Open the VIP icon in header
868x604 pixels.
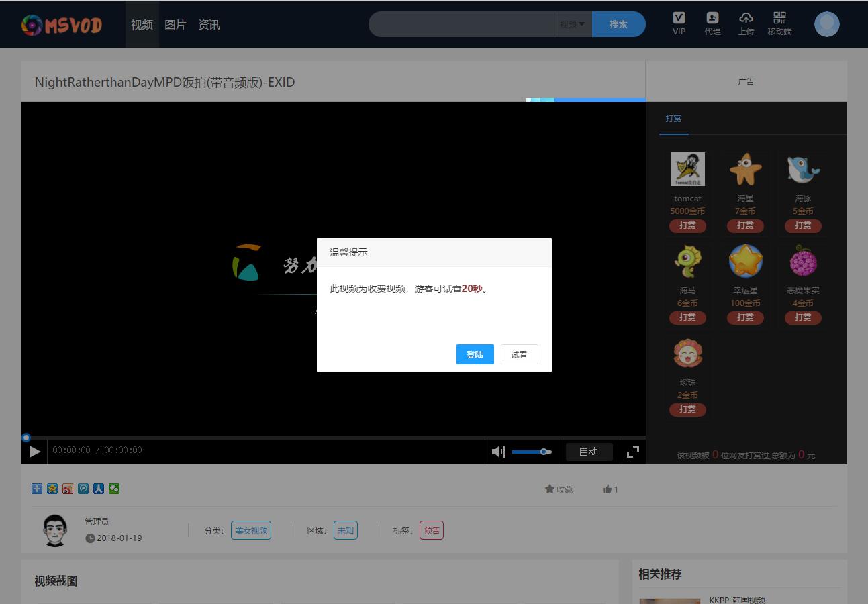(679, 23)
